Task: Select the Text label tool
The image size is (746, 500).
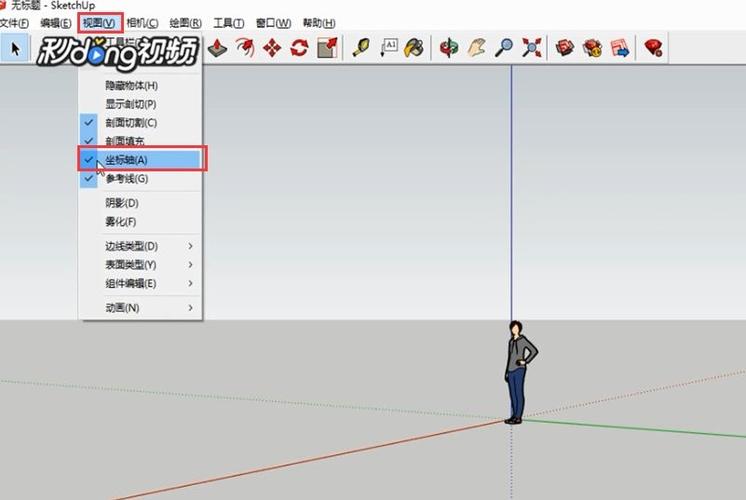Action: [x=389, y=48]
